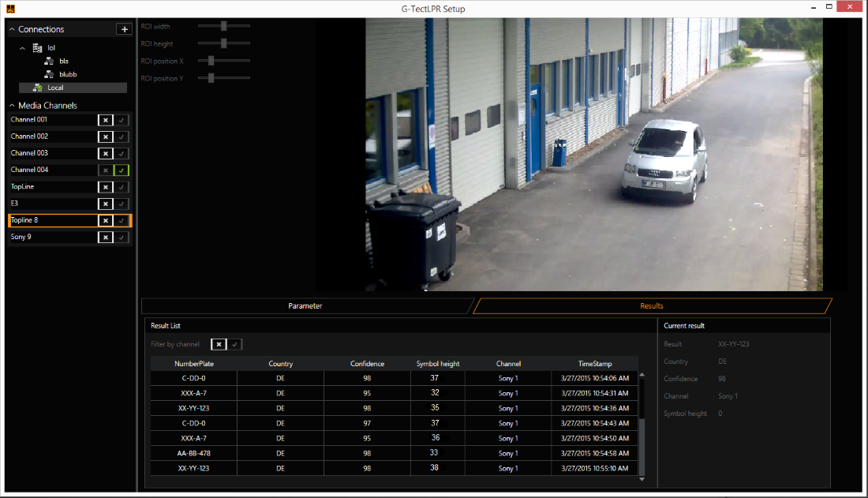Select the Local connection icon
Viewport: 868px width, 498px height.
37,87
